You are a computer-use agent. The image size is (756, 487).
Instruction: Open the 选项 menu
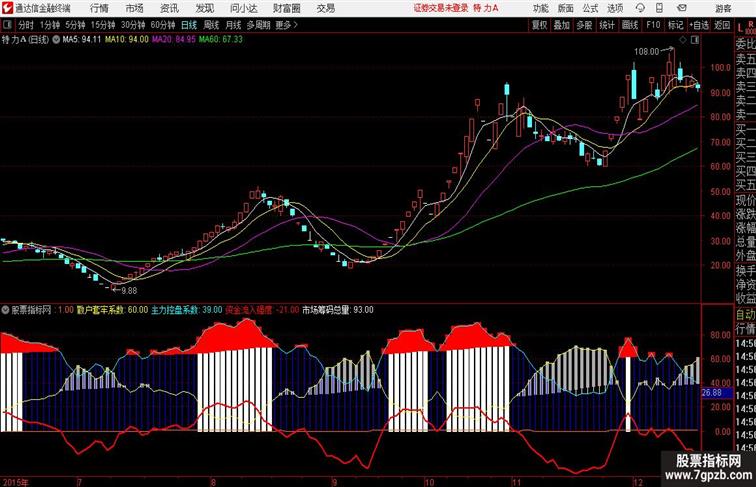(615, 8)
